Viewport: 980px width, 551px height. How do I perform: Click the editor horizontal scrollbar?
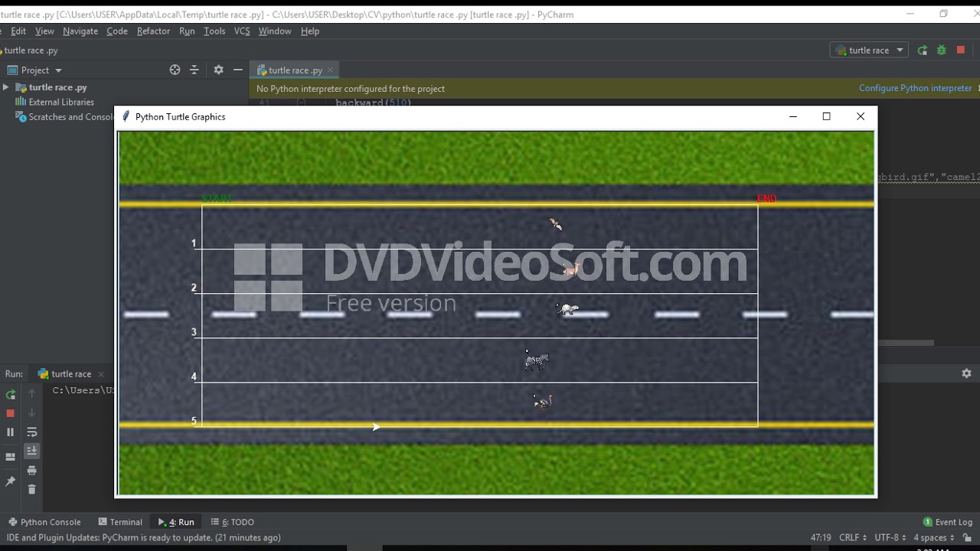coord(906,343)
